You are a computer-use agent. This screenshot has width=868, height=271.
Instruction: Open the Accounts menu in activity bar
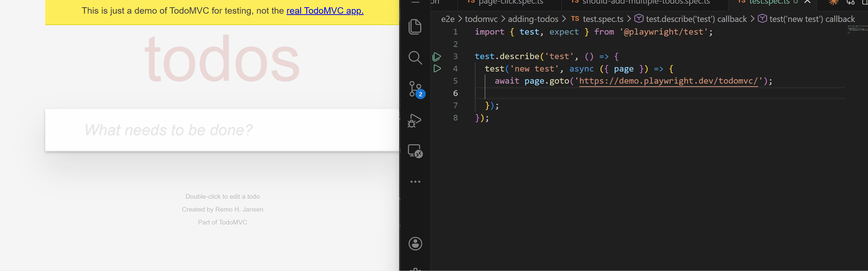(x=415, y=244)
